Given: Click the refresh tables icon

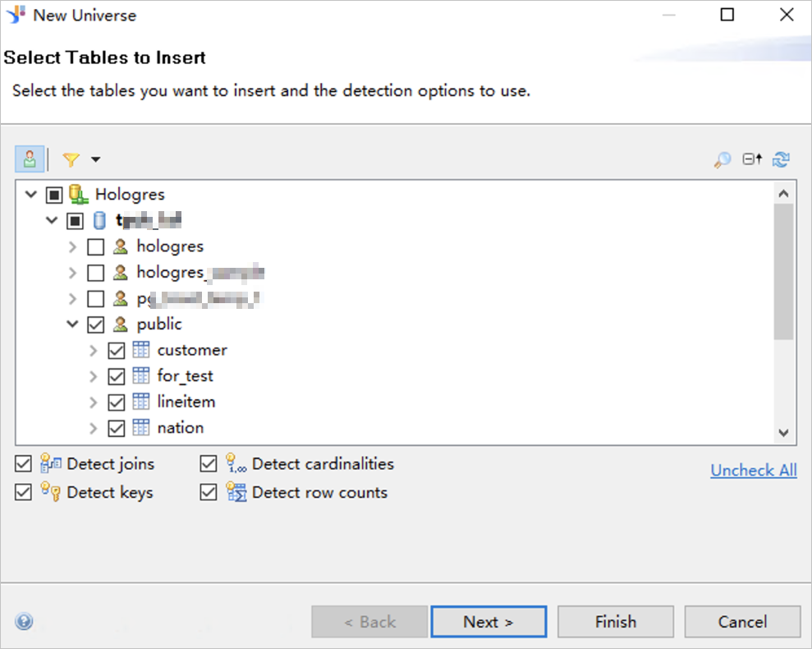Looking at the screenshot, I should click(781, 159).
